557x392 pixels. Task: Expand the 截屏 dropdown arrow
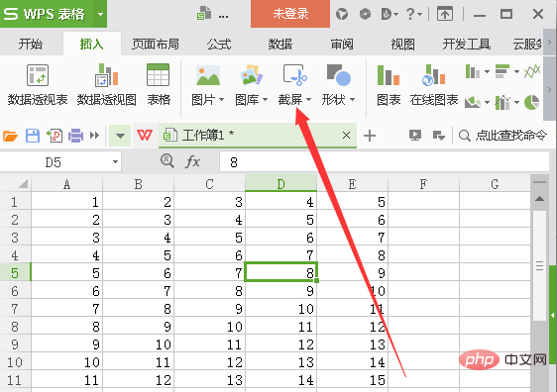point(308,100)
